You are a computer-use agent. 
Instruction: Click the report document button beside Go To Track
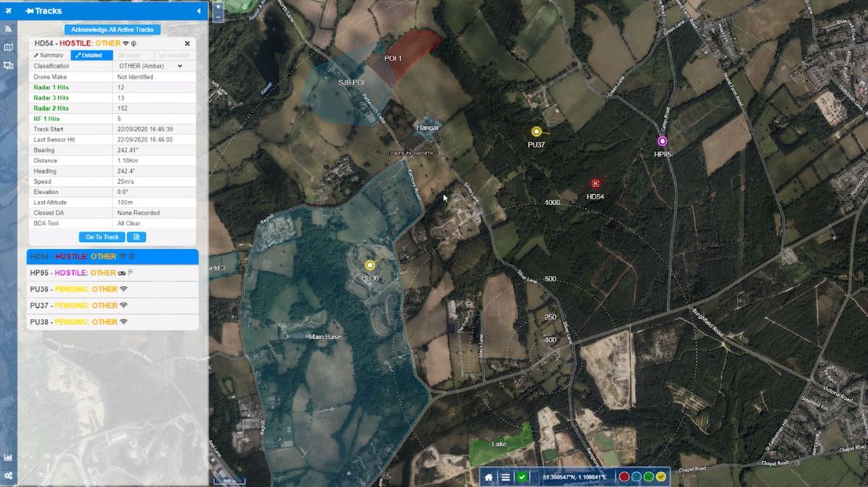tap(137, 237)
